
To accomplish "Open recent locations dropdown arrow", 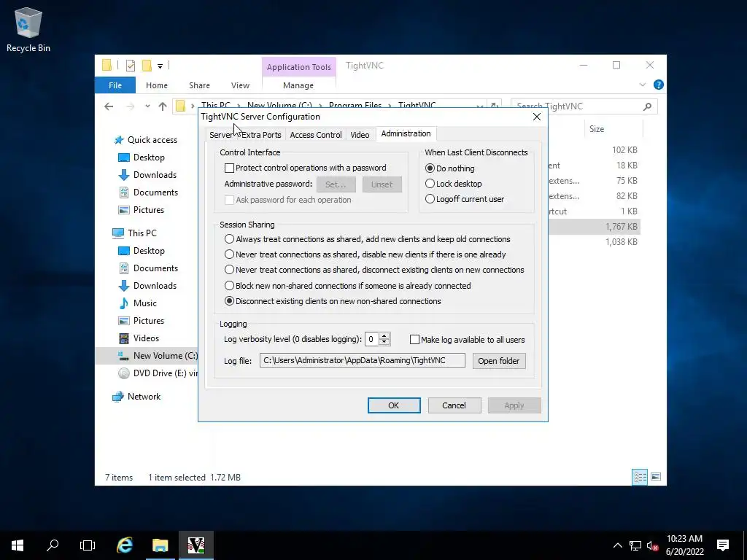I will point(147,106).
